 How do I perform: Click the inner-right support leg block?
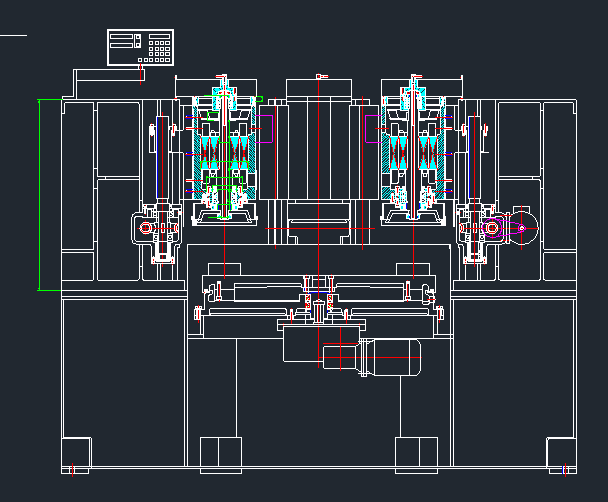[416, 454]
